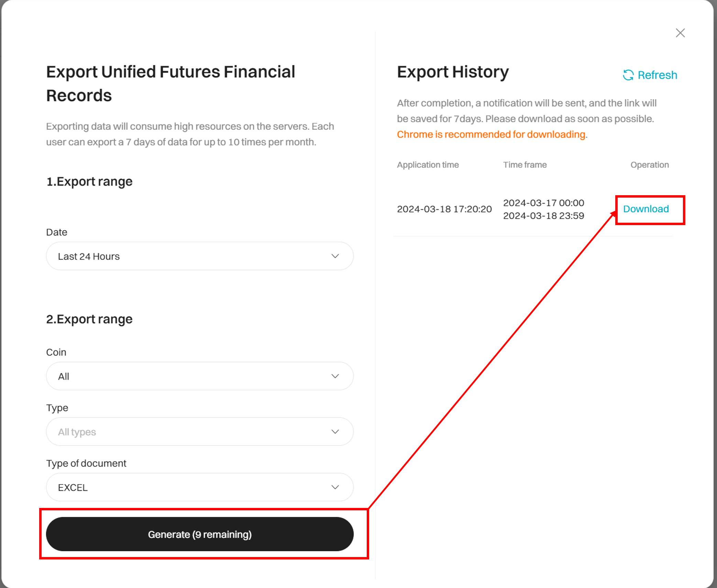Click the Refresh label text
Viewport: 717px width, 588px height.
(657, 75)
